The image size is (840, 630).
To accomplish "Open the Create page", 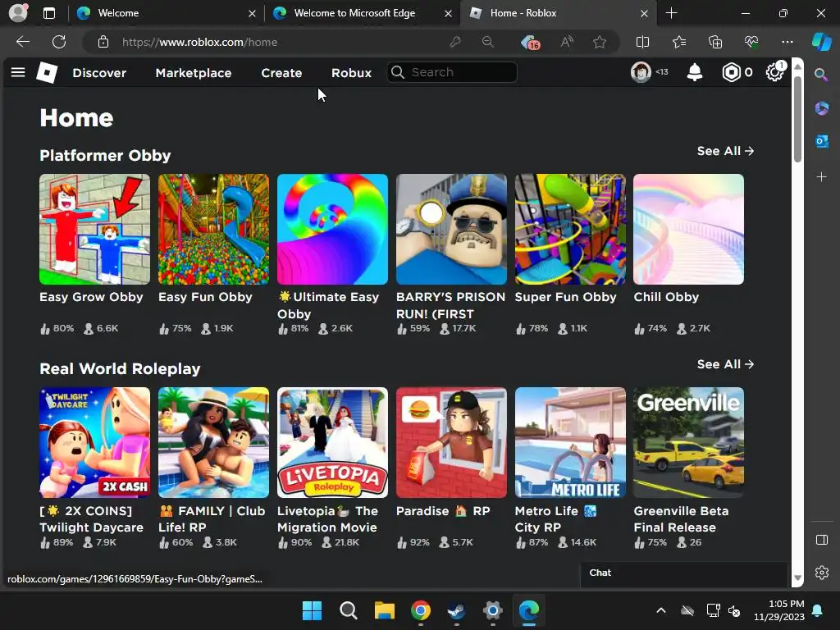I will pos(281,73).
